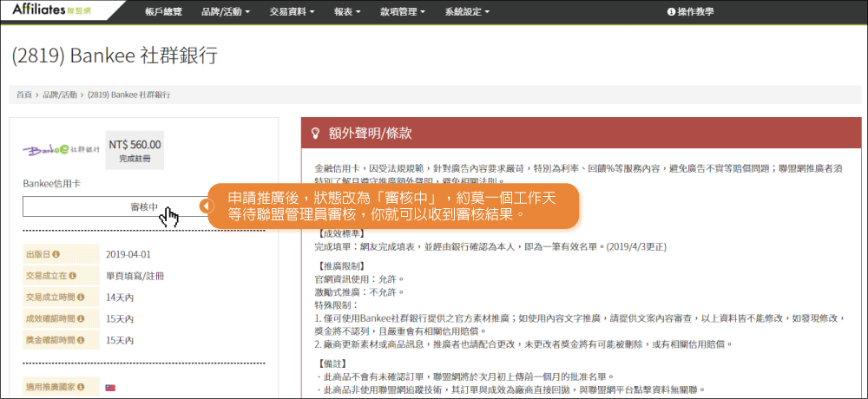
Task: Click the 品牌/活動 breadcrumb link
Action: [60, 95]
